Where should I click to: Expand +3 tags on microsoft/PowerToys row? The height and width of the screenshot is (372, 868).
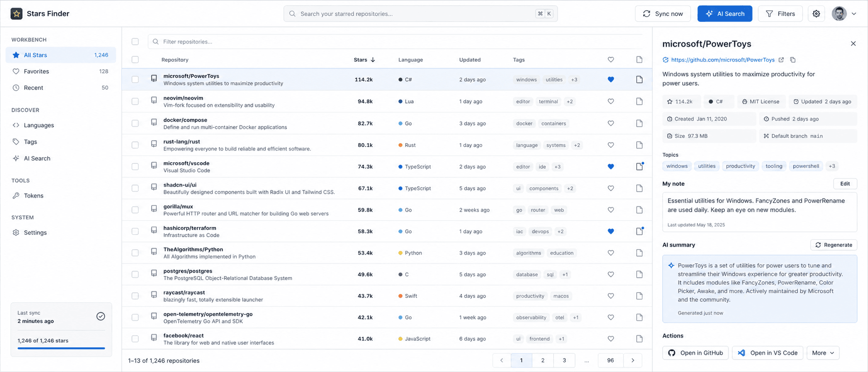tap(574, 80)
